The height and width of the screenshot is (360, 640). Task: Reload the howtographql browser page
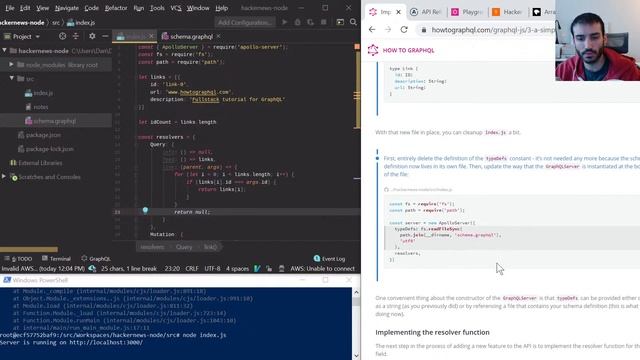404,29
